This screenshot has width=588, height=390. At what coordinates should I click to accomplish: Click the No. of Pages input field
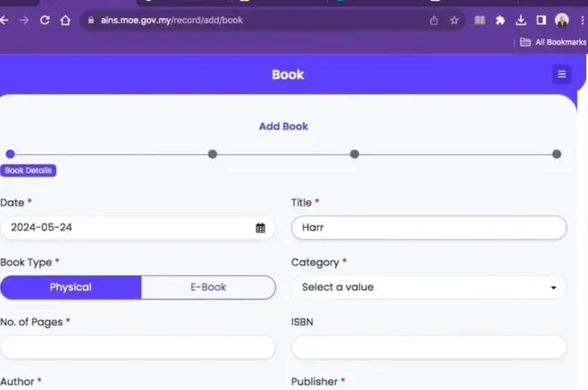(x=138, y=347)
